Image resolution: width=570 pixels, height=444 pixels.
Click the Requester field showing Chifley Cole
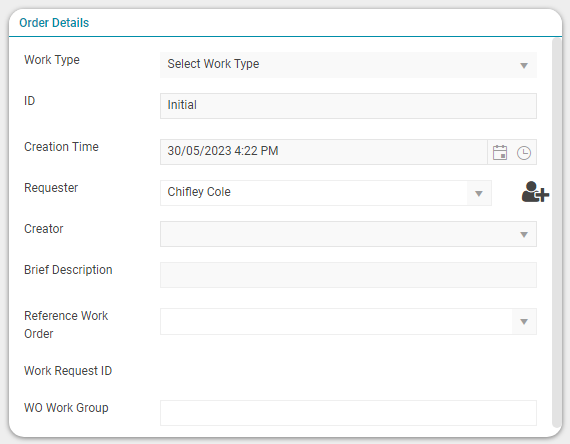[314, 193]
